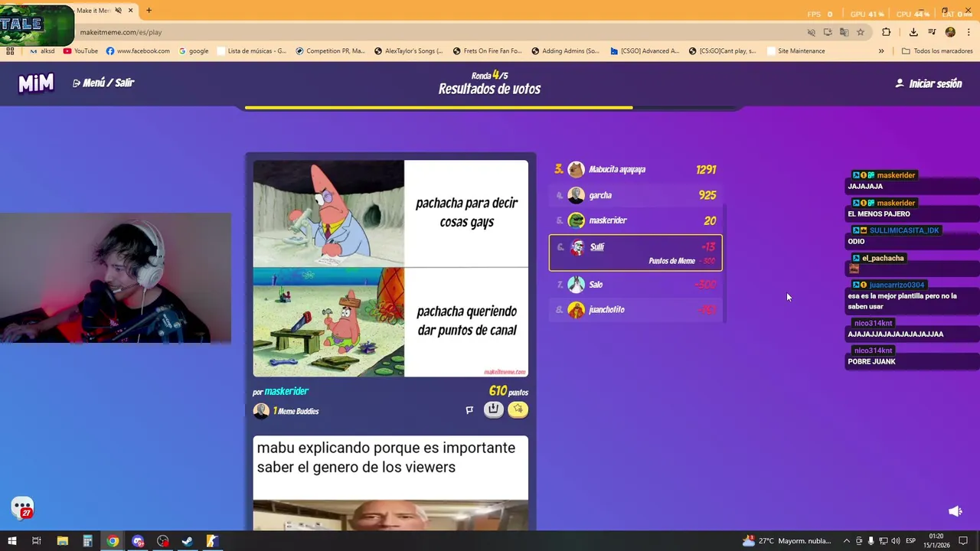Select the highlighted Sulli scoreboard row
The image size is (980, 551).
point(635,253)
